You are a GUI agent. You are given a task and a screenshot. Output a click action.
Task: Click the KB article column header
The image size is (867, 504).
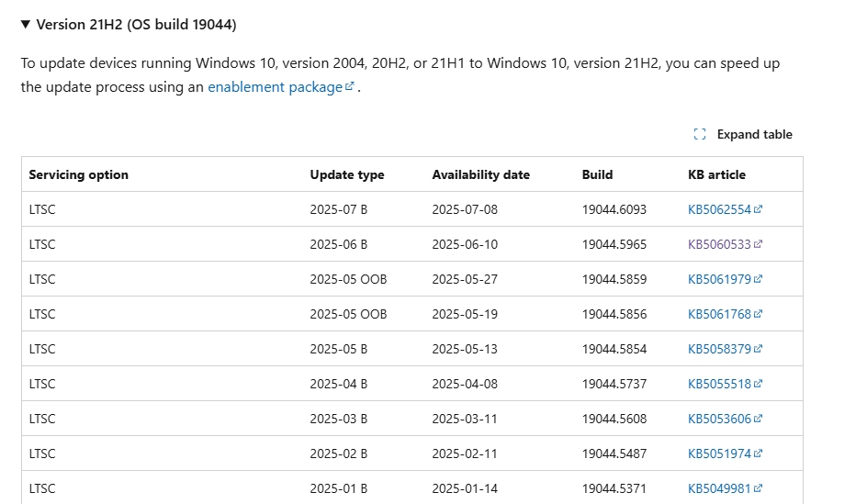716,174
